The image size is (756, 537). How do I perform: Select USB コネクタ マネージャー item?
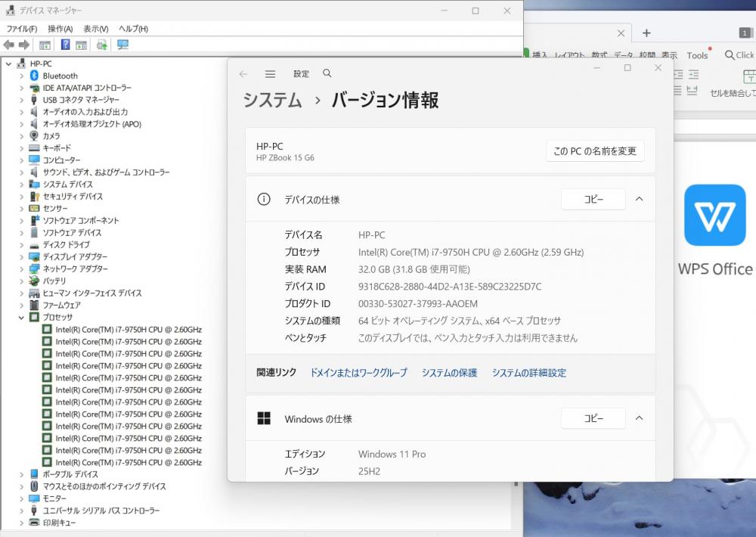click(81, 100)
